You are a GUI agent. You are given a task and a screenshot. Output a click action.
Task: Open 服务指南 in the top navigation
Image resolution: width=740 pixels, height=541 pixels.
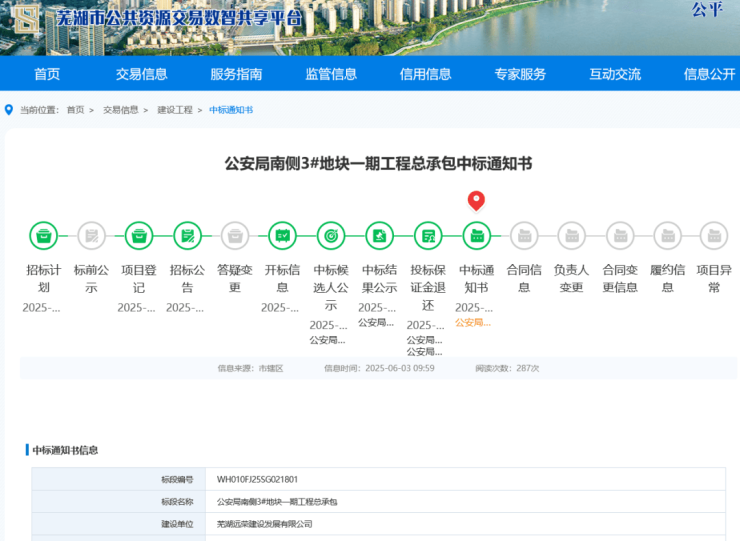(236, 74)
